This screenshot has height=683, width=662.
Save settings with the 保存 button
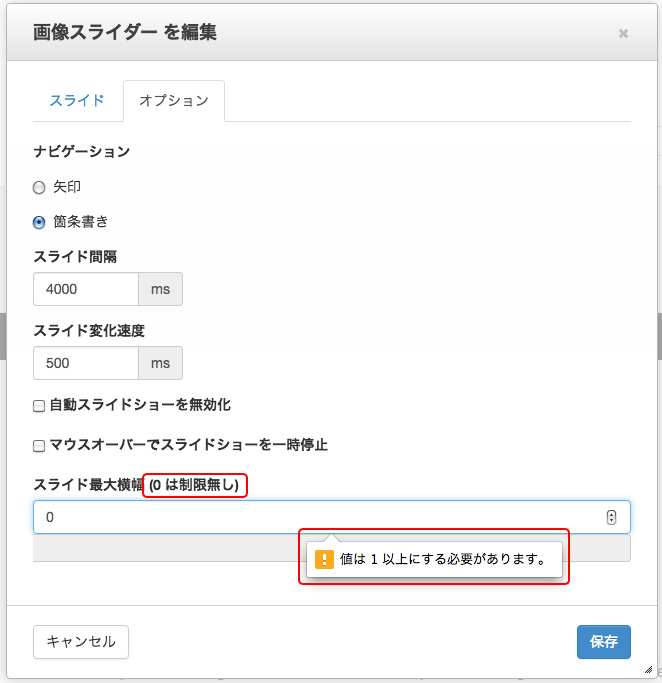(604, 642)
